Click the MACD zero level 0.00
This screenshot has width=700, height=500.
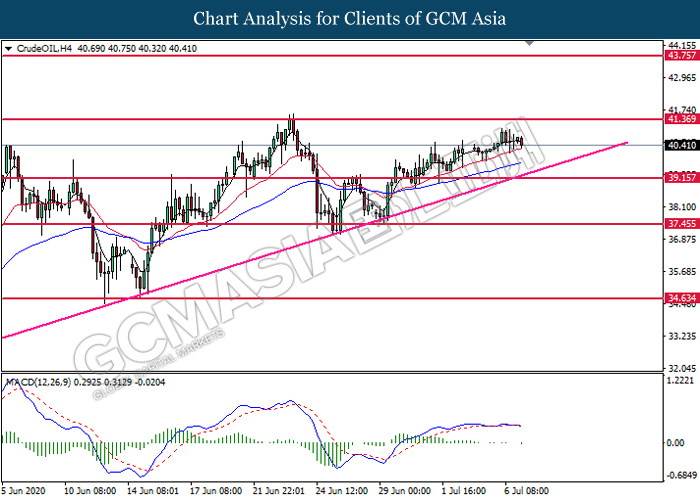point(675,443)
